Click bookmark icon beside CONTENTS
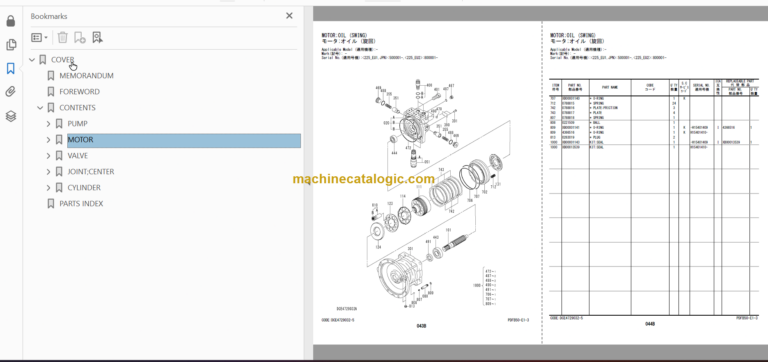 coord(50,108)
